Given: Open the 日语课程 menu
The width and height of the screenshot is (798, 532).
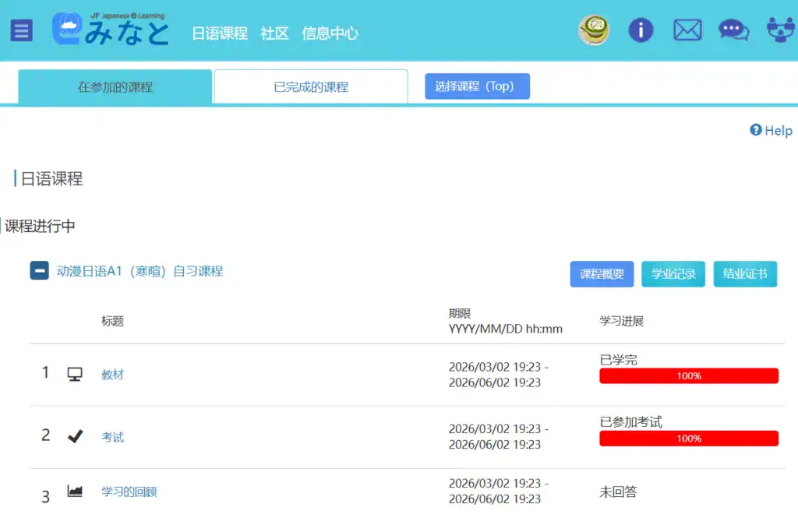Looking at the screenshot, I should 220,33.
